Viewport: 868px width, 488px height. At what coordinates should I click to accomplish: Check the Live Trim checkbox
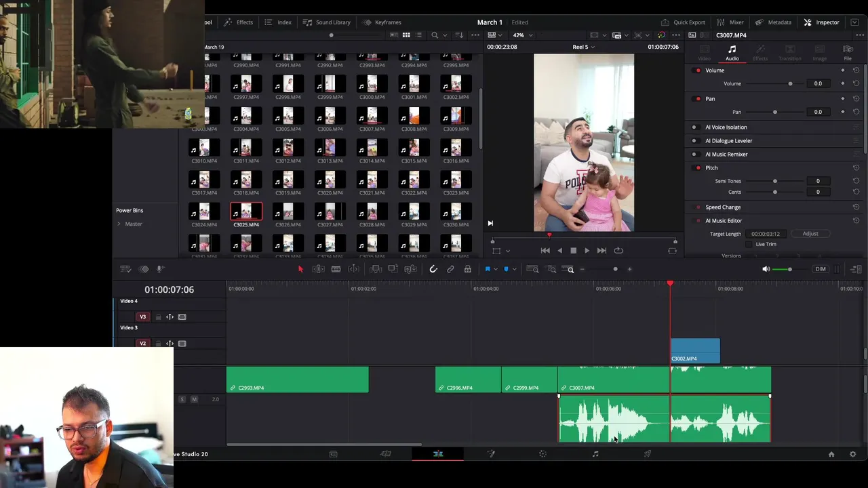[749, 244]
